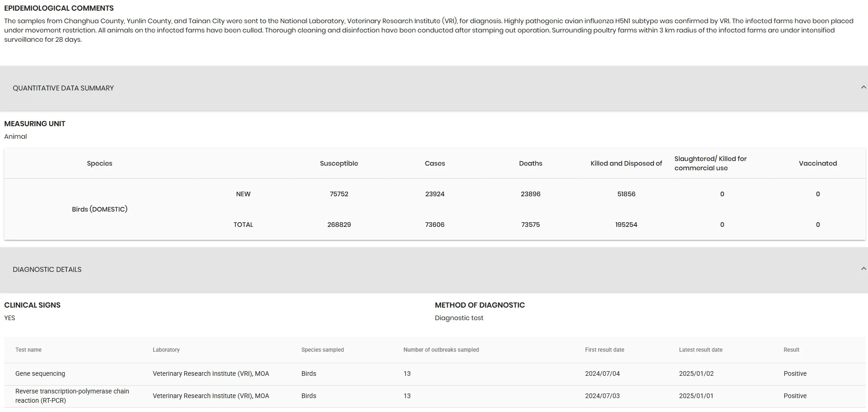The height and width of the screenshot is (412, 868).
Task: Click the Clinical Signs heading
Action: pyautogui.click(x=33, y=305)
